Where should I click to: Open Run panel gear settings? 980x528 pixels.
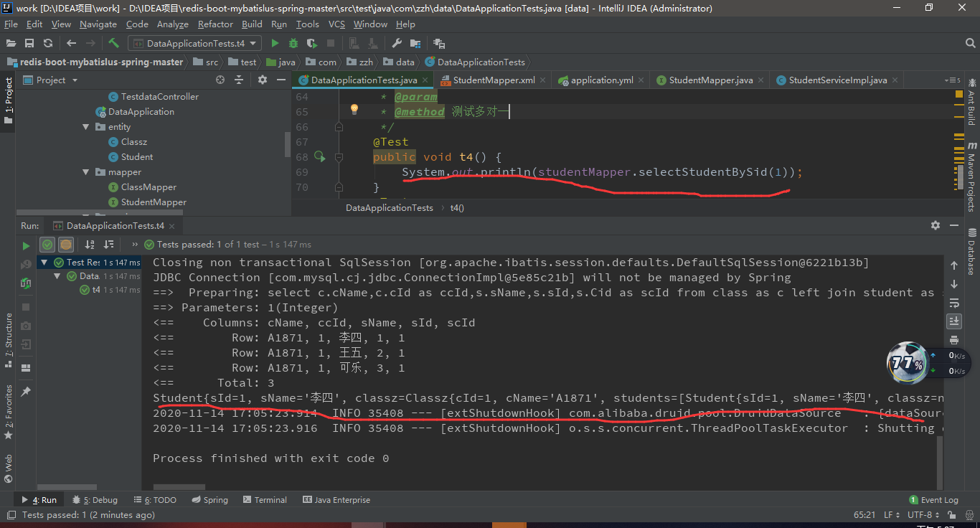(x=936, y=225)
